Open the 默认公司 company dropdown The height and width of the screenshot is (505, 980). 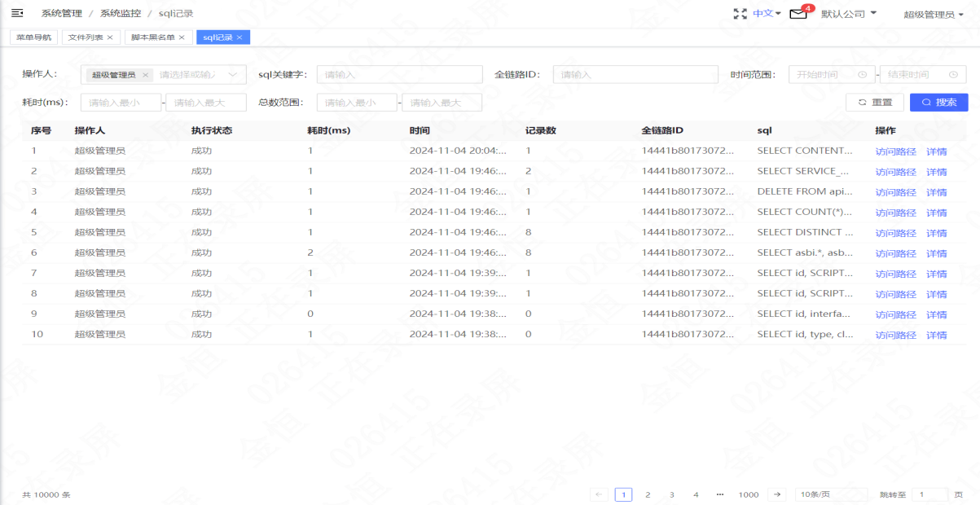pyautogui.click(x=849, y=14)
